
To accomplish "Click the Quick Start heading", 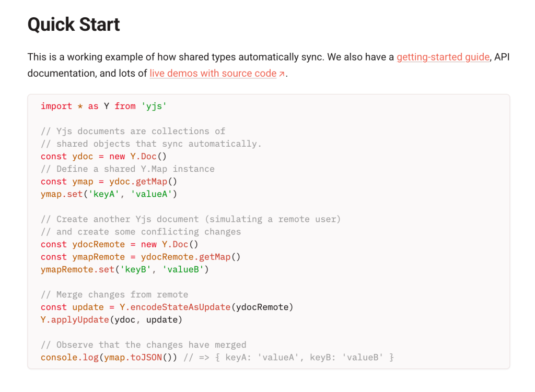I will pyautogui.click(x=74, y=25).
